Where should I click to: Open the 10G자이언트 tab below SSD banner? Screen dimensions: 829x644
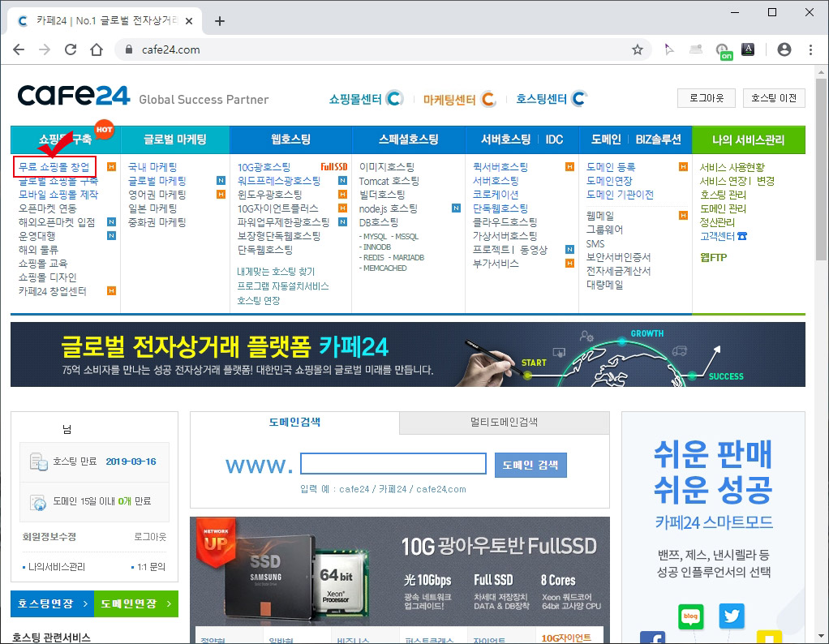[x=565, y=638]
